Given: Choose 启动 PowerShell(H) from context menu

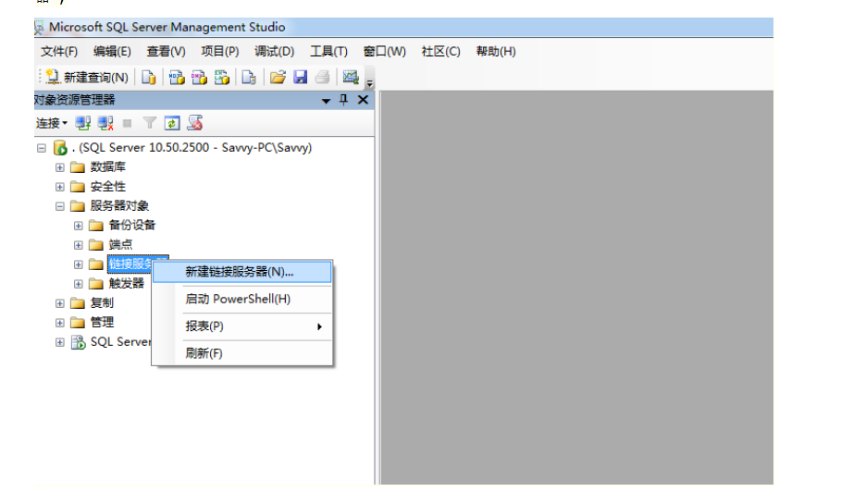Looking at the screenshot, I should pos(241,300).
